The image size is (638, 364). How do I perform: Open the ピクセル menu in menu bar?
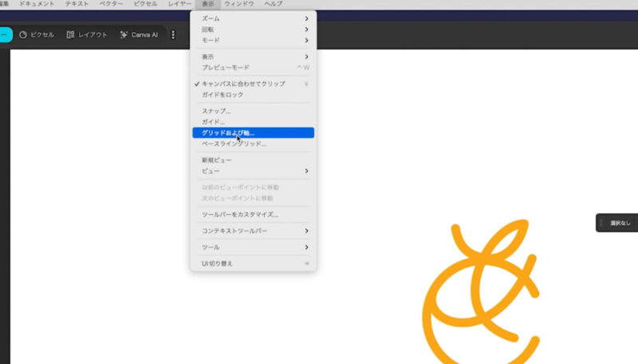[x=145, y=4]
